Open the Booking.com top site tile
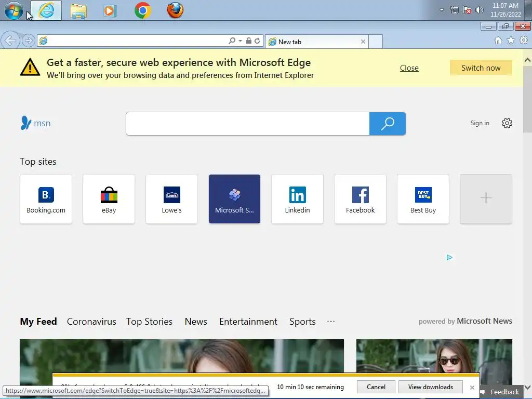 (x=46, y=199)
